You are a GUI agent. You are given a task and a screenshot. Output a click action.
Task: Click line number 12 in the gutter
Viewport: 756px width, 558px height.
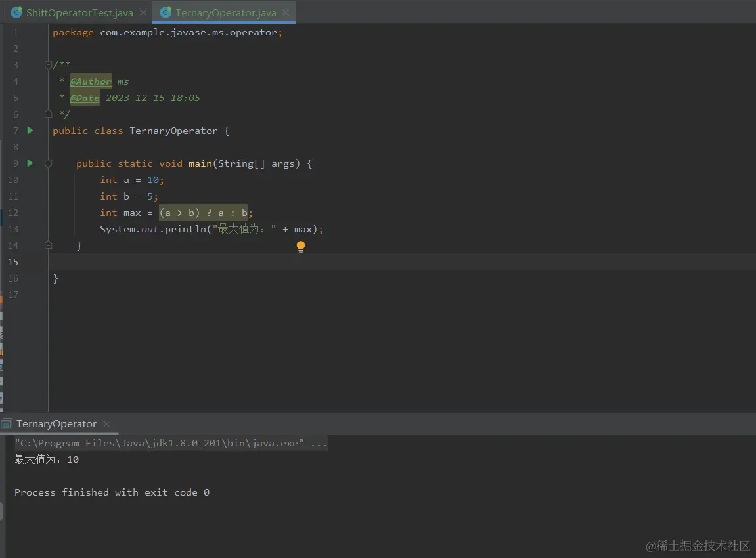coord(13,213)
